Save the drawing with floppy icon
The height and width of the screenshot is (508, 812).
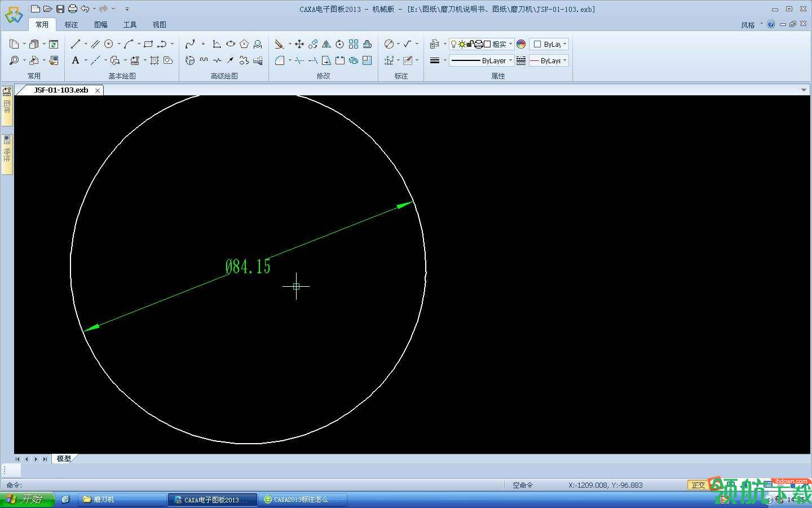[60, 8]
